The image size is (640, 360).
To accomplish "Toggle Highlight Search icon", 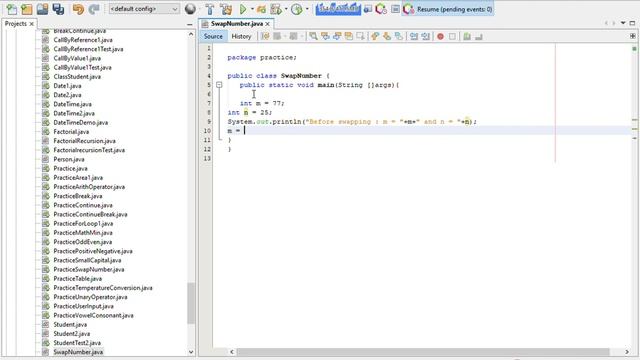I will point(349,36).
